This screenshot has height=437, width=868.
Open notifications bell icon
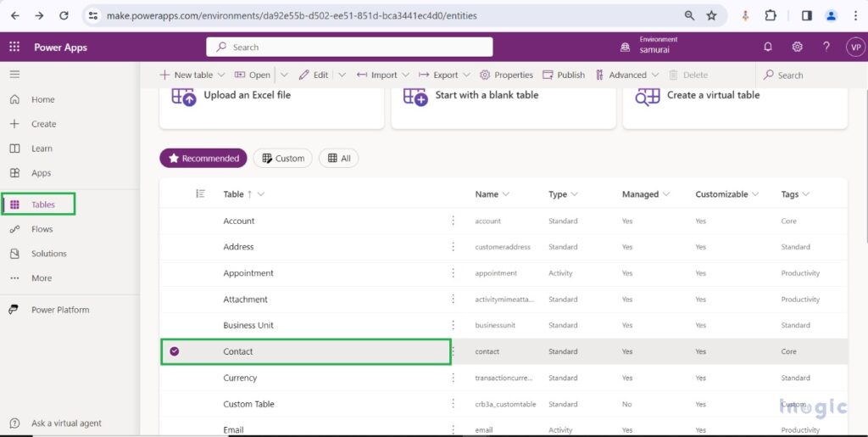(768, 48)
